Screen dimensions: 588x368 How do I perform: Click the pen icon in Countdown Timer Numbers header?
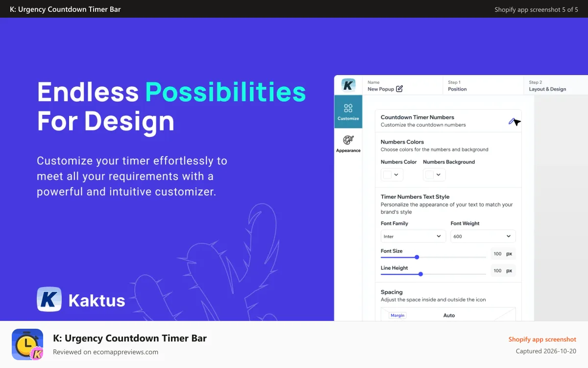(x=512, y=121)
